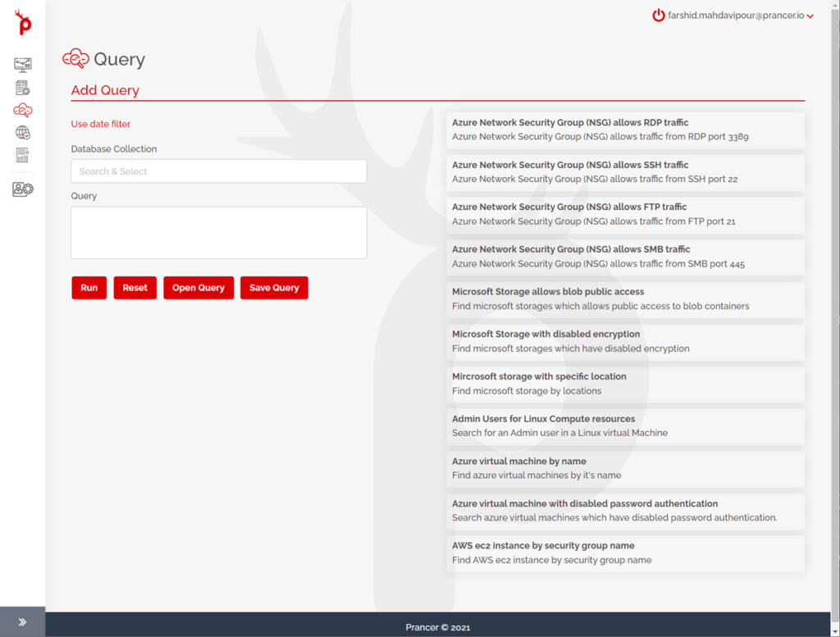Open the report chart sidebar icon

click(23, 155)
